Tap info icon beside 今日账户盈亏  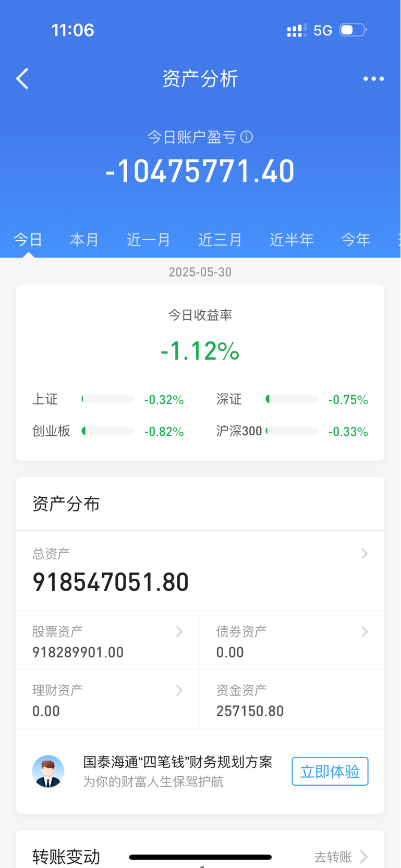point(247,137)
